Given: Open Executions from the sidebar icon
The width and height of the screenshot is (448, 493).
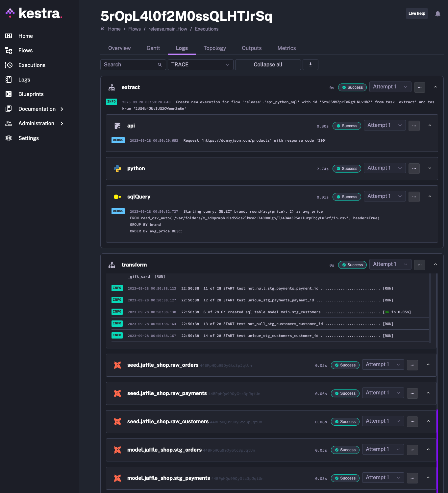Looking at the screenshot, I should [x=9, y=65].
